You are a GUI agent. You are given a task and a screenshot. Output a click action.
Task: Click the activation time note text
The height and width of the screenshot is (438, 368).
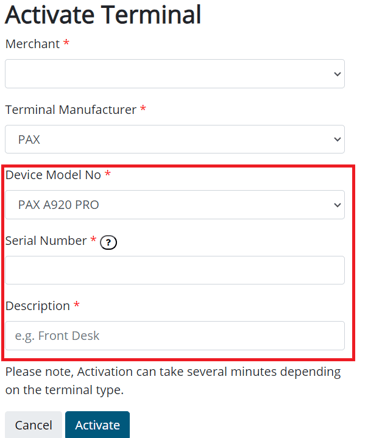point(173,381)
